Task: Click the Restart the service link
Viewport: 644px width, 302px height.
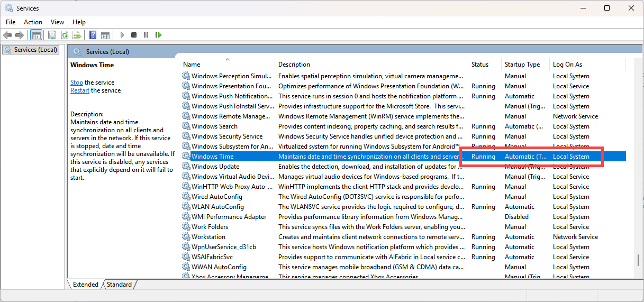Action: [x=80, y=90]
